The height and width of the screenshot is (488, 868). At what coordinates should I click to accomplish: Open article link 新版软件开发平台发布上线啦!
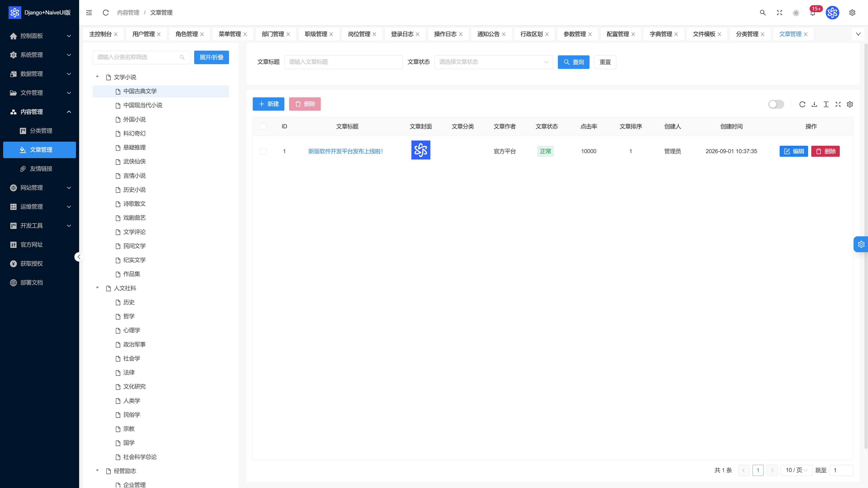(345, 152)
